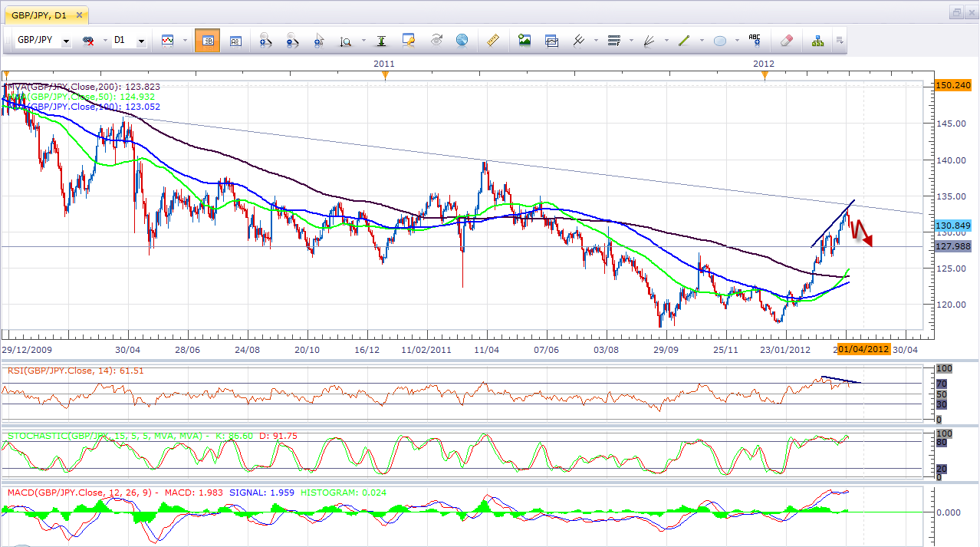This screenshot has width=980, height=547.
Task: Select the ruler measurement tool
Action: click(494, 41)
